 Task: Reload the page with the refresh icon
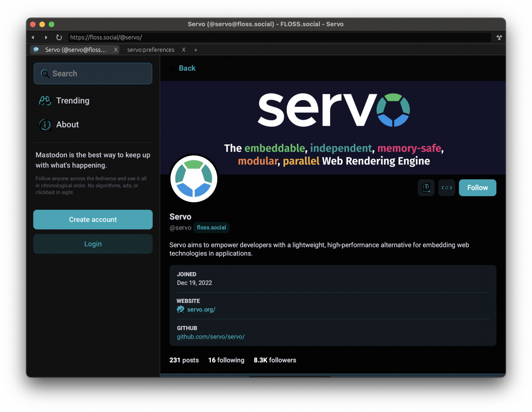[59, 38]
